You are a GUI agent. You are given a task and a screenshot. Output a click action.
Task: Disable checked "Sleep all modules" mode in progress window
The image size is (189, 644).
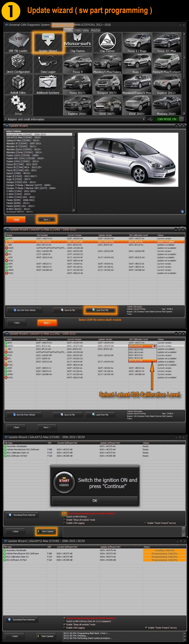[x=64, y=625]
